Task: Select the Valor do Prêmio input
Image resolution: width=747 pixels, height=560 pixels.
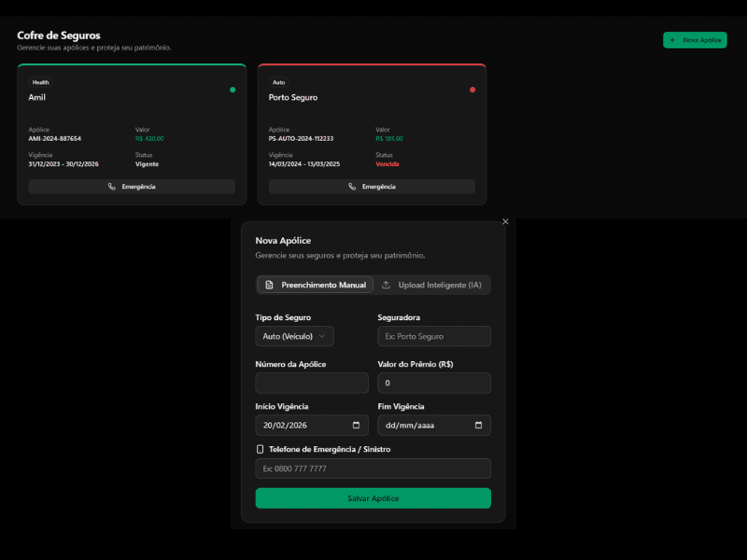Action: 434,383
